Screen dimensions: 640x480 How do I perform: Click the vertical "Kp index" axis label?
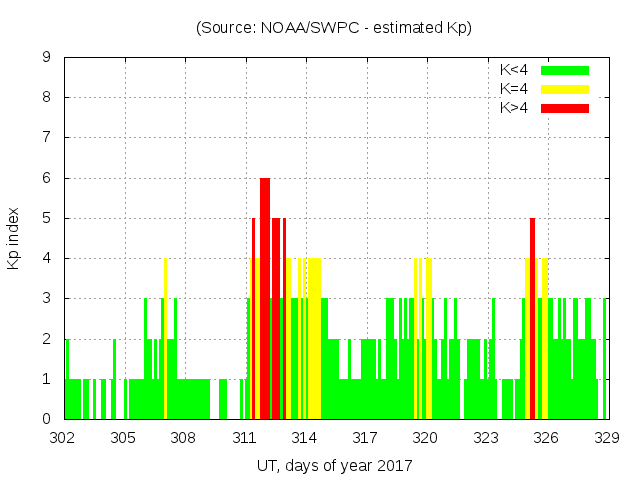coord(14,238)
